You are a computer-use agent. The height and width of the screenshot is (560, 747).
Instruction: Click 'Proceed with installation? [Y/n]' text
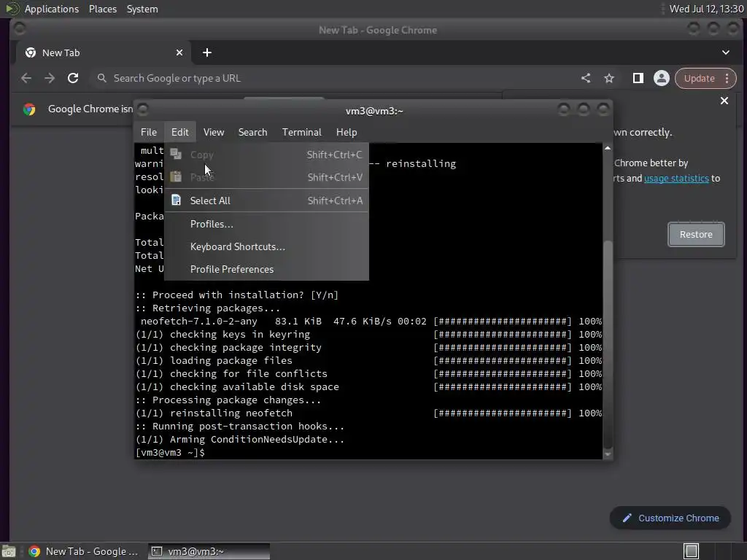click(x=245, y=295)
